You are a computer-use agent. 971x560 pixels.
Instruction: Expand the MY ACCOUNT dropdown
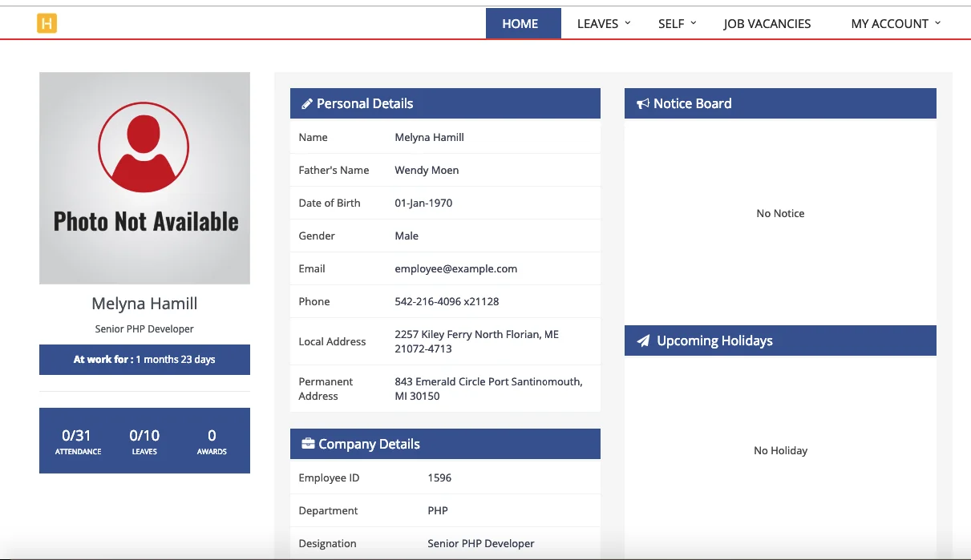895,23
